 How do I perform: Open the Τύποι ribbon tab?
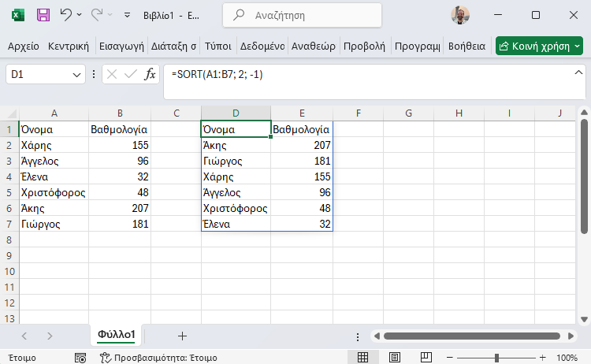coord(217,46)
